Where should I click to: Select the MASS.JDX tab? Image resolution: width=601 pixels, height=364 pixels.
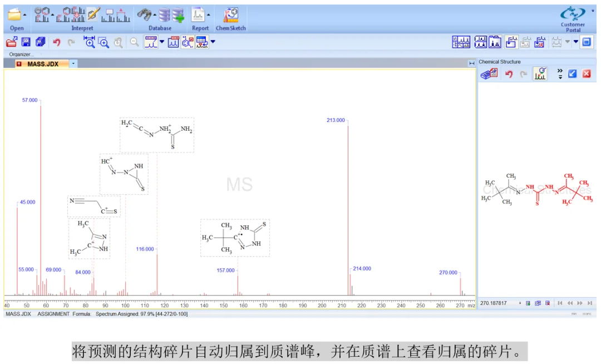point(42,64)
